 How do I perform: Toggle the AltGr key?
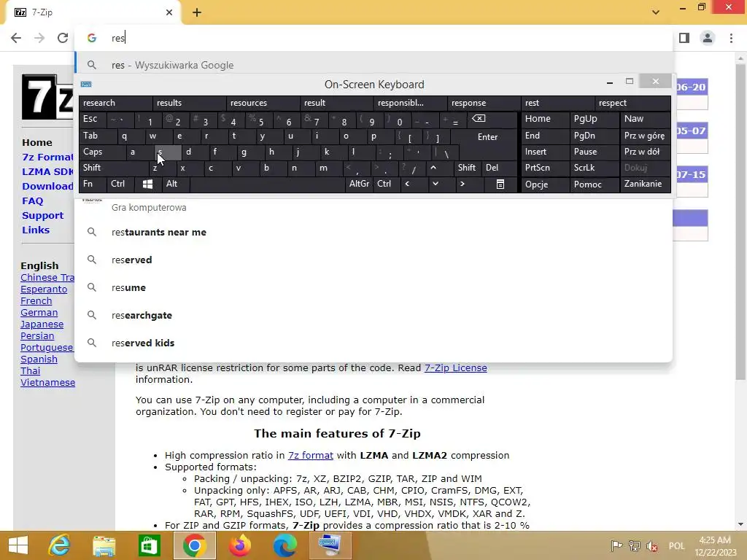pos(359,184)
